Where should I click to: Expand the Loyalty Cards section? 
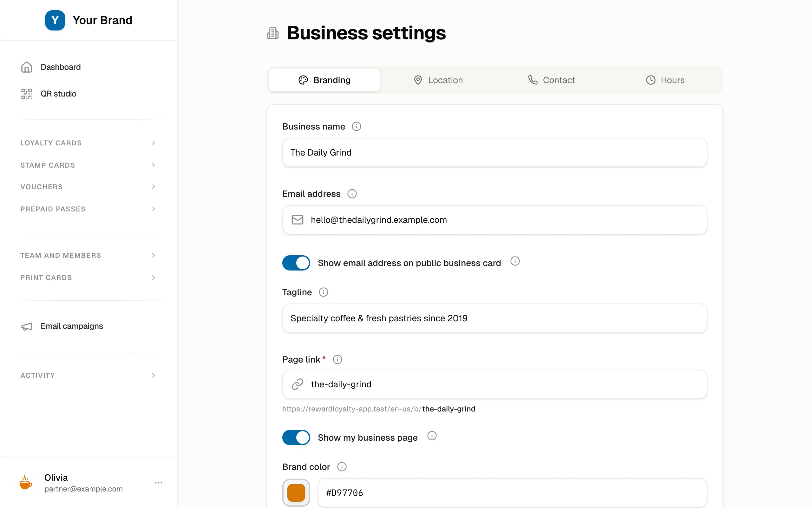coord(88,143)
